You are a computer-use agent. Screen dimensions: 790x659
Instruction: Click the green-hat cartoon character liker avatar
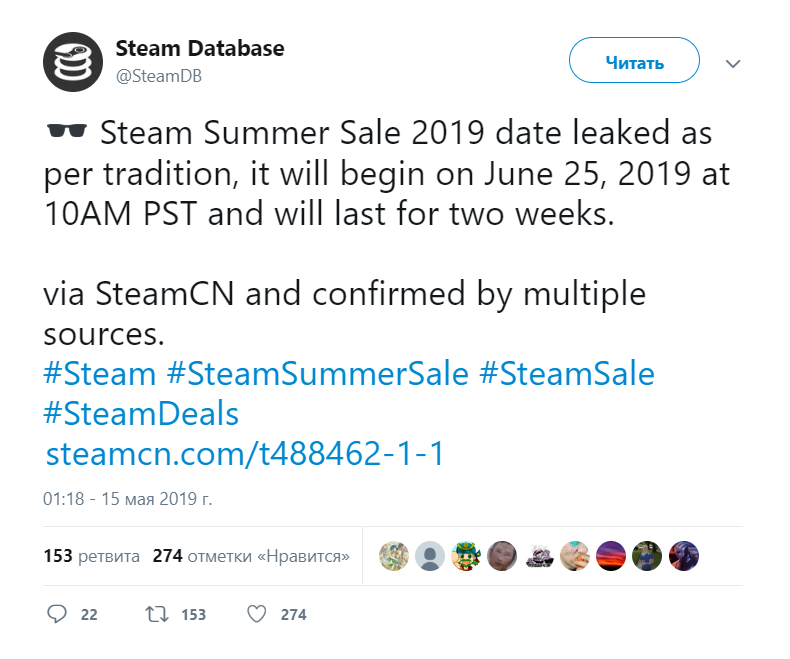tap(467, 556)
